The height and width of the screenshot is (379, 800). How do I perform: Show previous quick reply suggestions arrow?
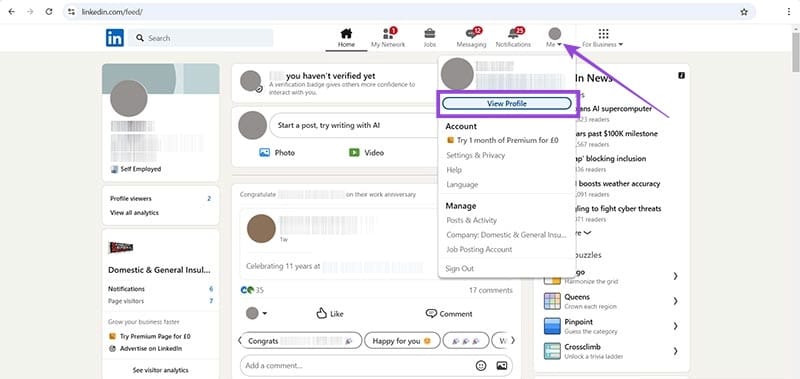tap(240, 340)
